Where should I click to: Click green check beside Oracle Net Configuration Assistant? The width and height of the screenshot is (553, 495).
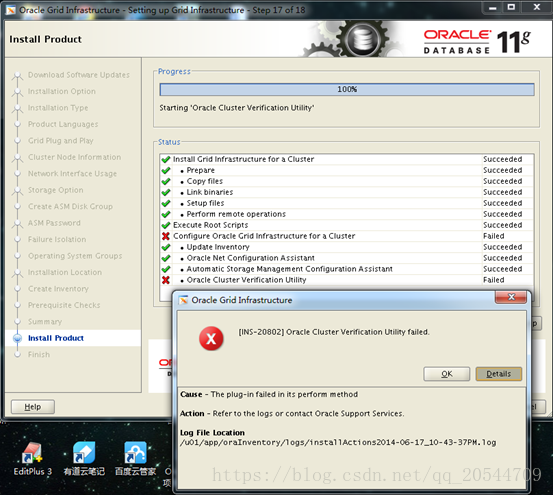[x=166, y=258]
